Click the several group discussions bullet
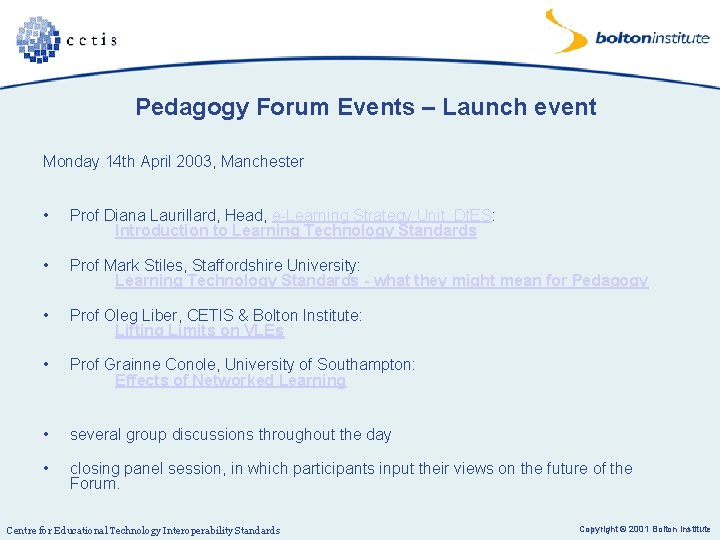This screenshot has height=540, width=720. 231,434
